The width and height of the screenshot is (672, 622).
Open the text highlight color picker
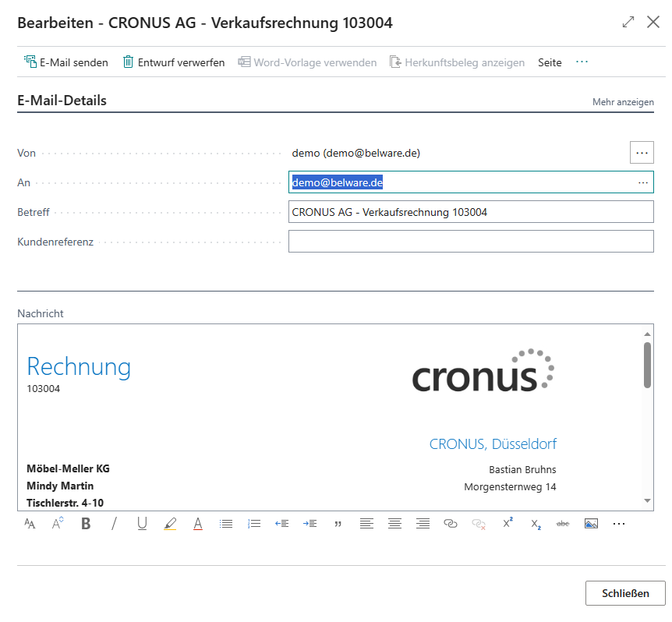coord(170,524)
